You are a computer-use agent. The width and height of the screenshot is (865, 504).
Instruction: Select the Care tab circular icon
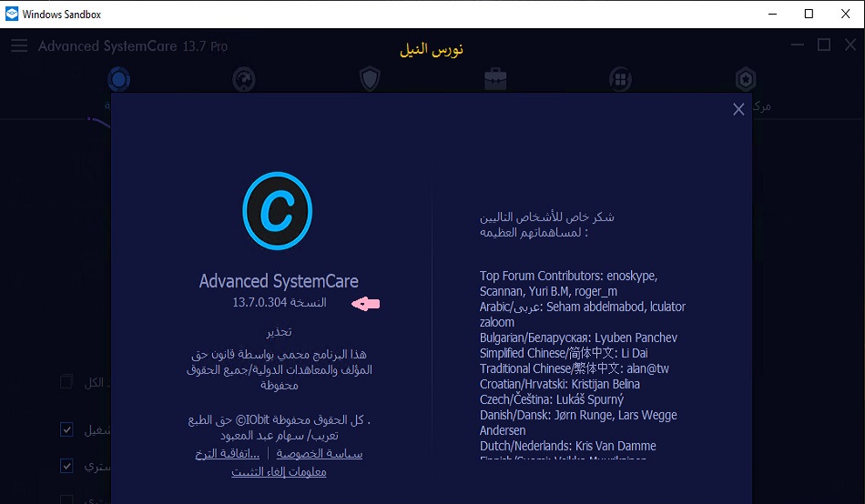pos(118,80)
